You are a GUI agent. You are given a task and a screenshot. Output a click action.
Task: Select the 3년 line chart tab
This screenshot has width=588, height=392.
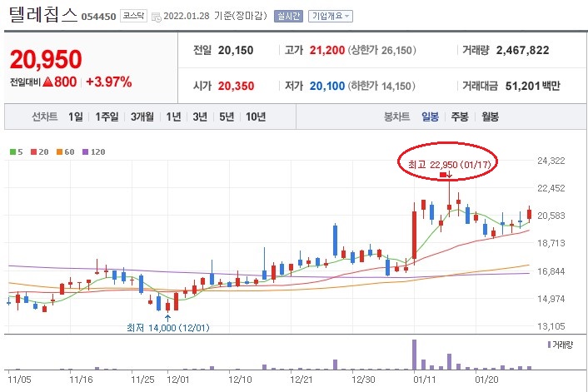pos(200,117)
